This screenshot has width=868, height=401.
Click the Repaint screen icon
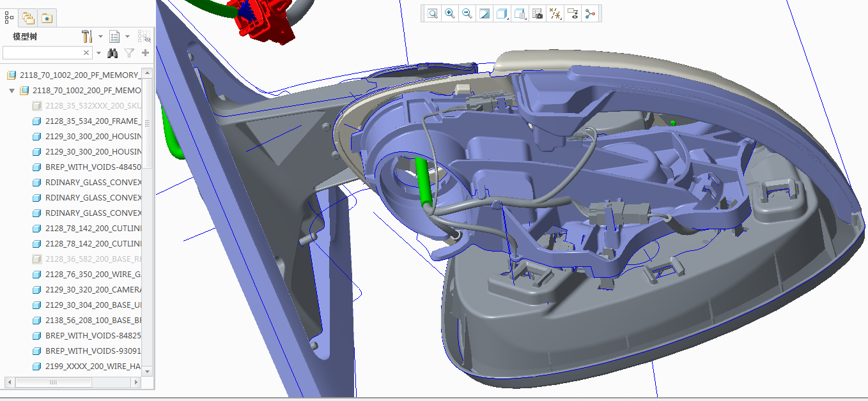tap(484, 13)
